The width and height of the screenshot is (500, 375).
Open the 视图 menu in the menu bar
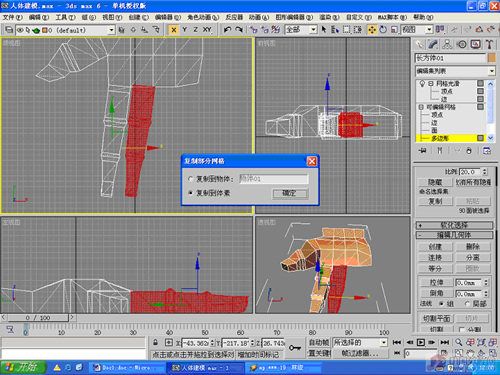113,17
